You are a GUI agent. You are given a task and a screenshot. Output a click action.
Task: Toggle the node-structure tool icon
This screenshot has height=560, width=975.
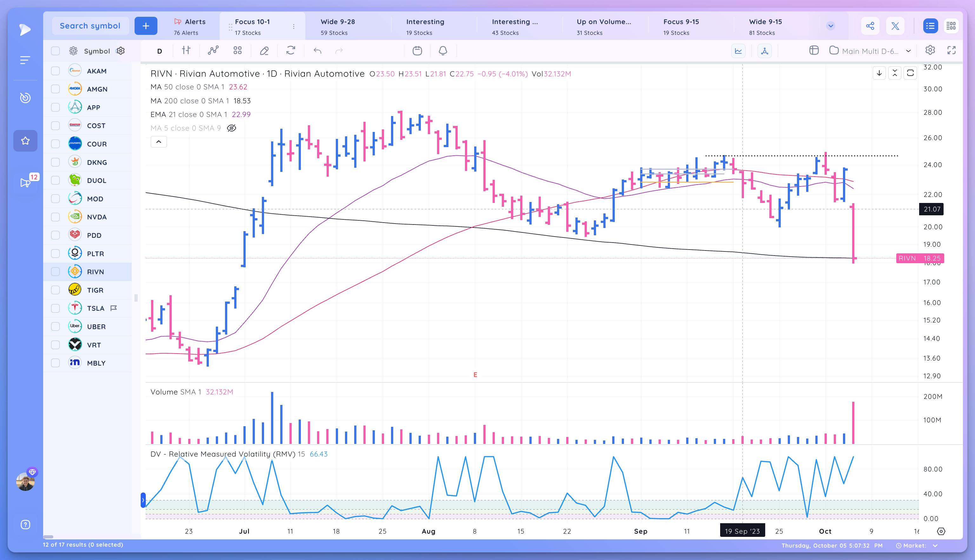[x=765, y=51]
